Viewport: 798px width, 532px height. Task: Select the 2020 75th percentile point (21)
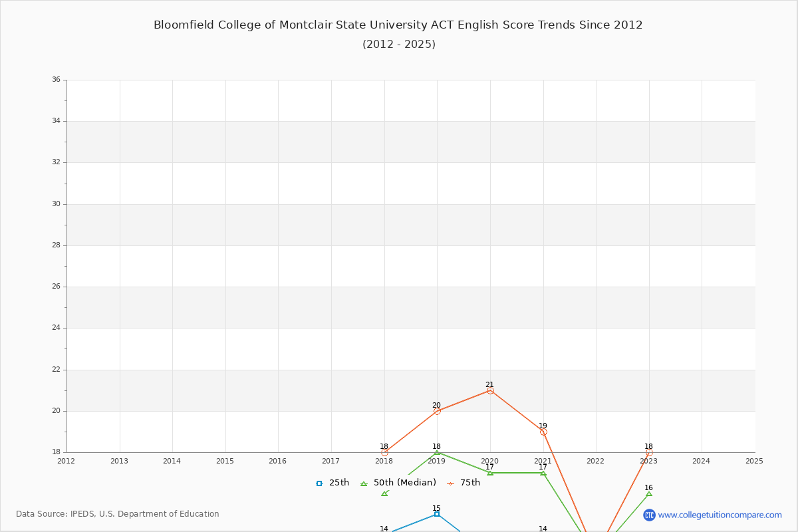[490, 390]
